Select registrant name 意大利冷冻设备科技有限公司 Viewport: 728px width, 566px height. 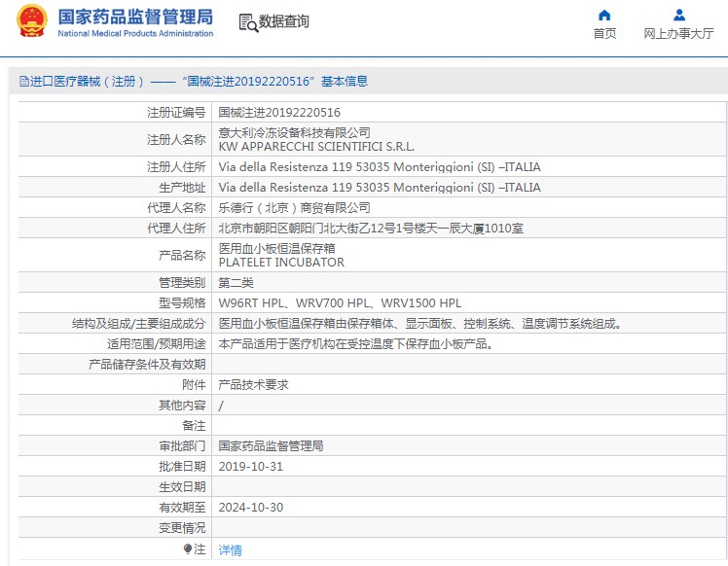coord(294,132)
